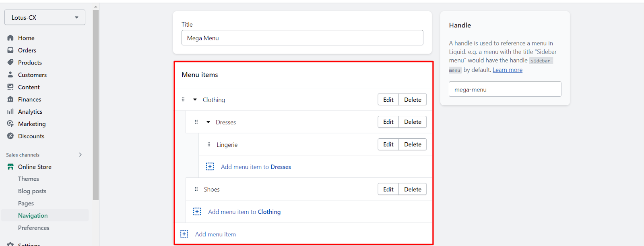Click the Online Store storefront icon
The height and width of the screenshot is (246, 644).
(10, 167)
